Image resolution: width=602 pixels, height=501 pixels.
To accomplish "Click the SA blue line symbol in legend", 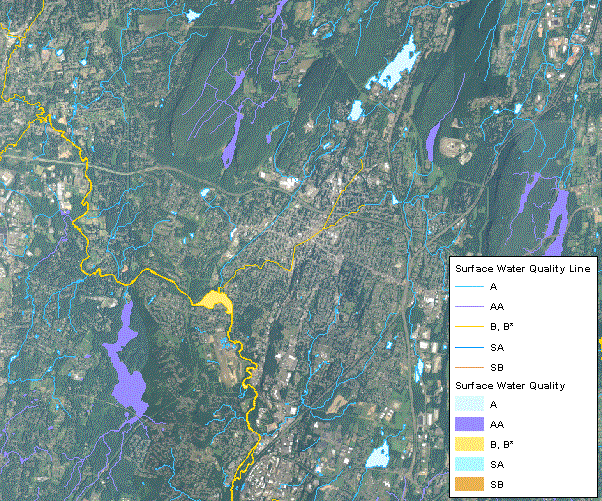I will [x=469, y=347].
